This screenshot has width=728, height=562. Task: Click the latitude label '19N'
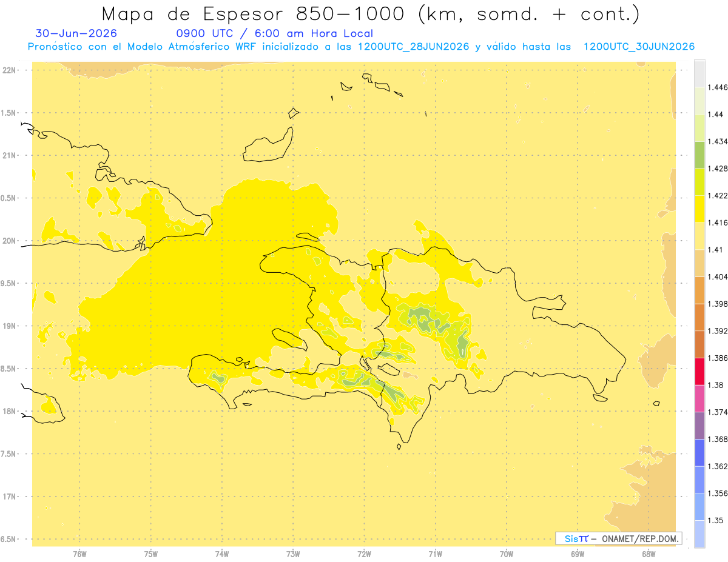[x=10, y=326]
